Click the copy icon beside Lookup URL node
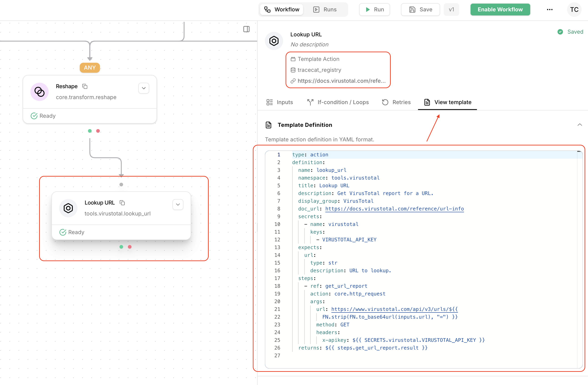This screenshot has height=385, width=588. [122, 203]
